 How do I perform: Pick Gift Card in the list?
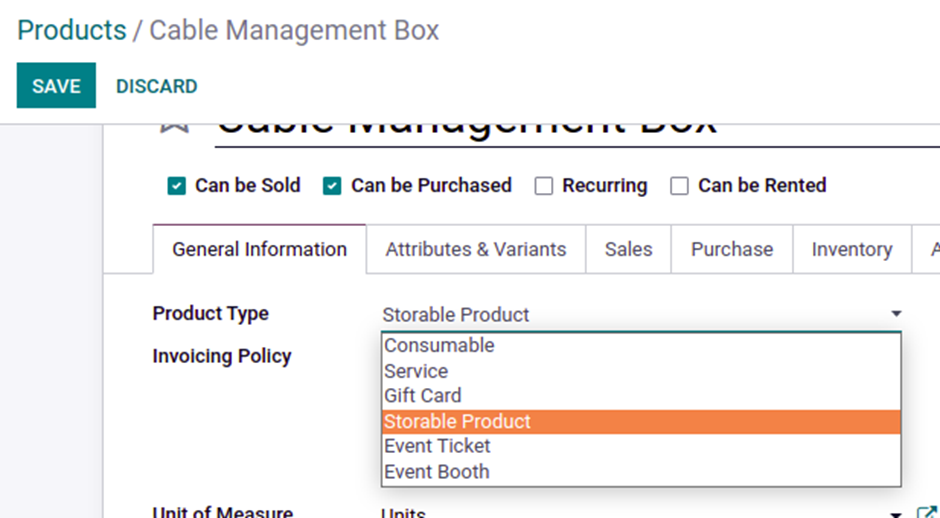423,396
